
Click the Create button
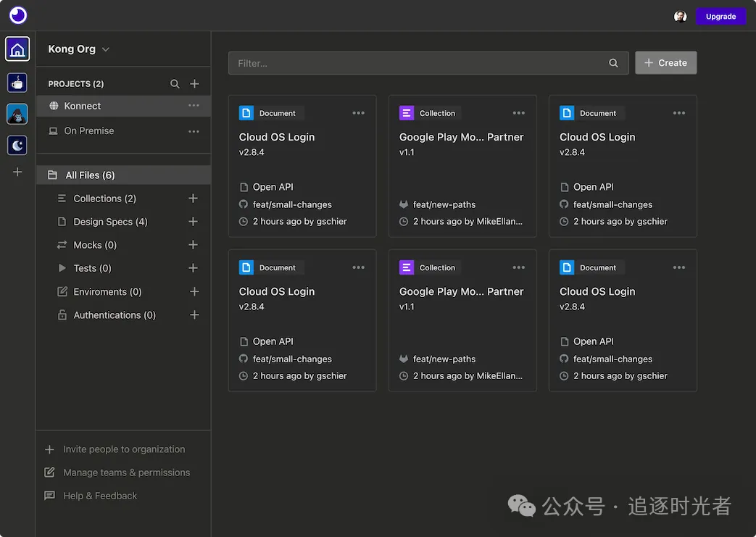[665, 63]
